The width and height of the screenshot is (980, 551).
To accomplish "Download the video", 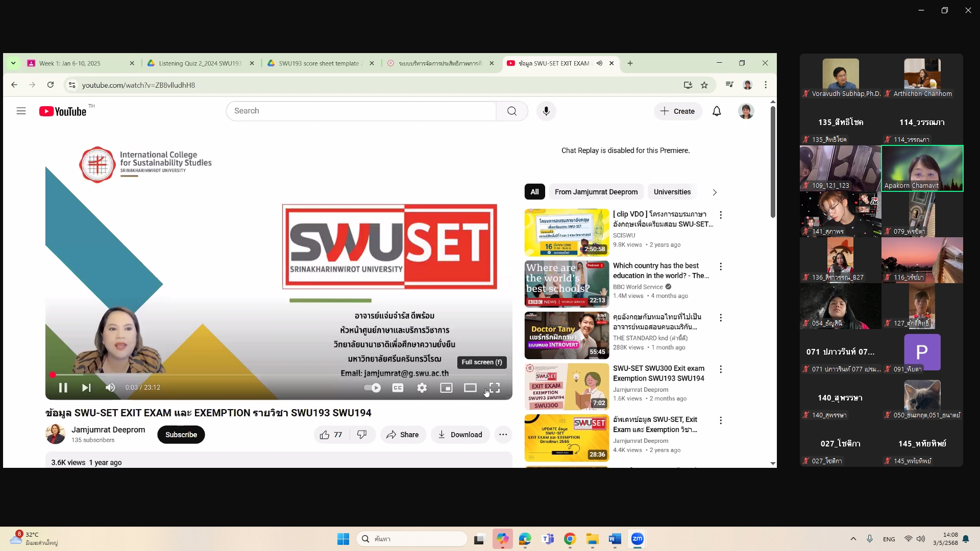I will (x=460, y=435).
